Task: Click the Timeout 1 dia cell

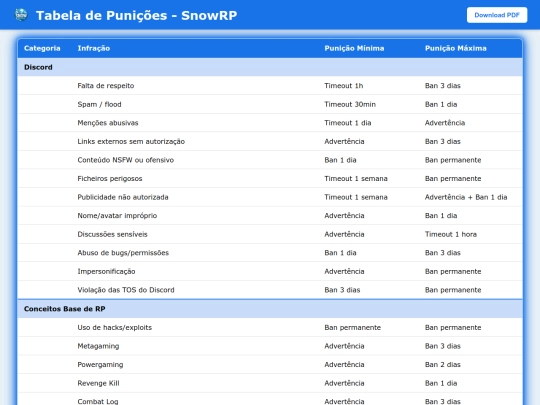Action: click(348, 123)
